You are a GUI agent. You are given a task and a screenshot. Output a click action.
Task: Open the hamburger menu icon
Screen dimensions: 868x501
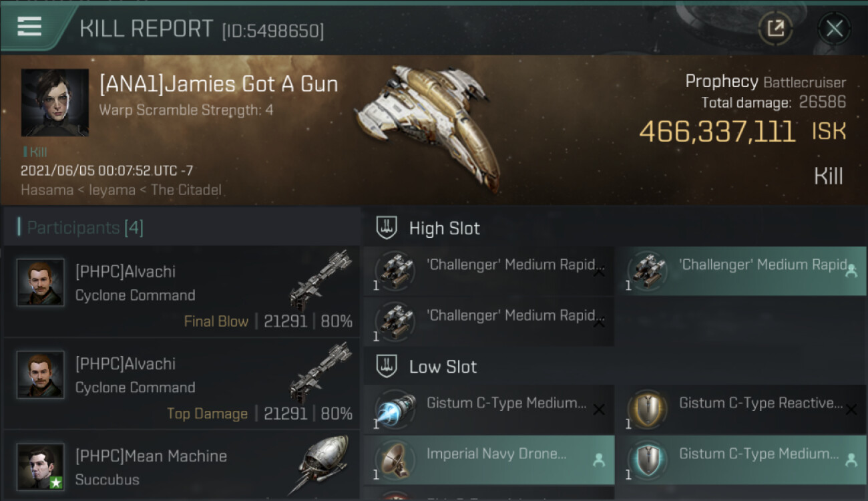[x=29, y=27]
